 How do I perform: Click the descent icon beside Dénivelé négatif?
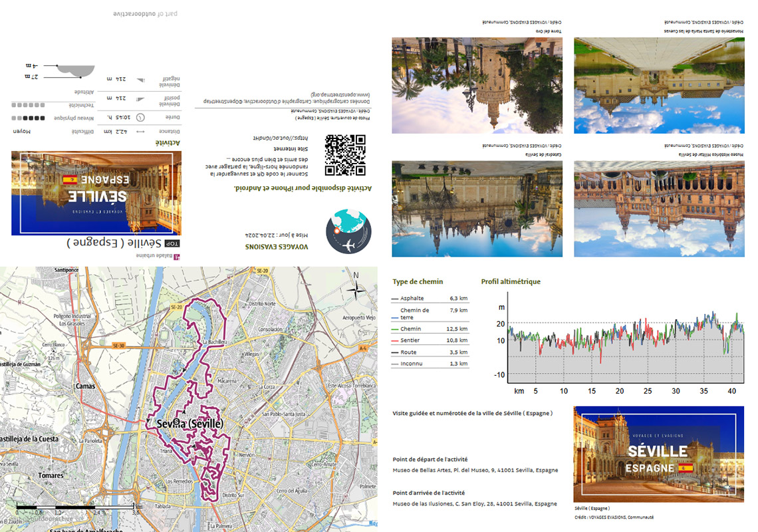click(141, 80)
